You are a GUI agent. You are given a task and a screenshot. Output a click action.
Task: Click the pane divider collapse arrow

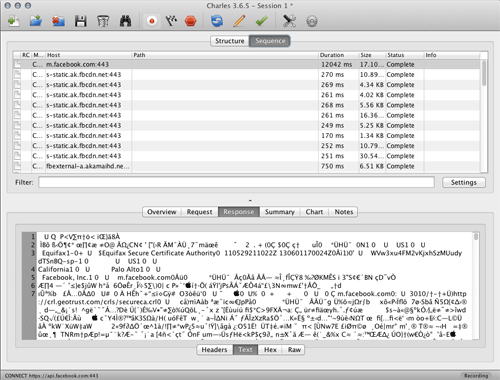[x=250, y=201]
